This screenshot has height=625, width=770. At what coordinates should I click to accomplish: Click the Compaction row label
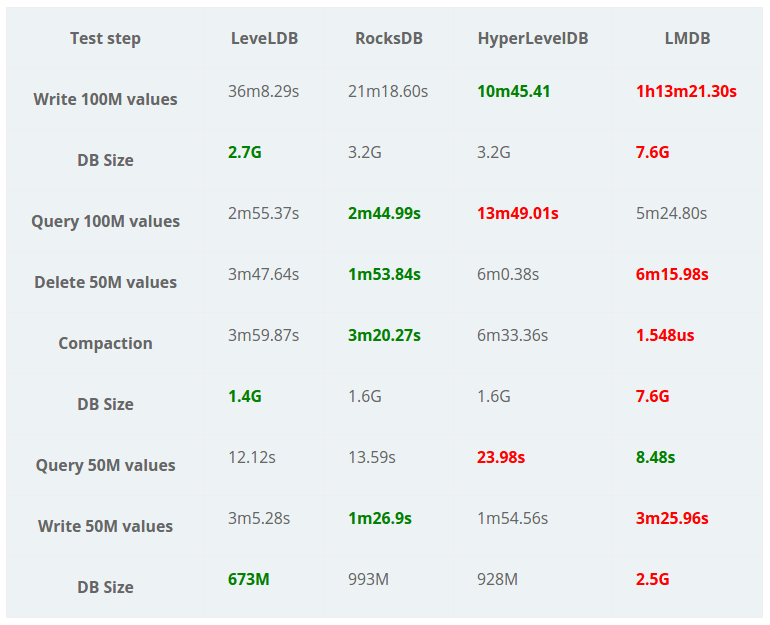105,343
